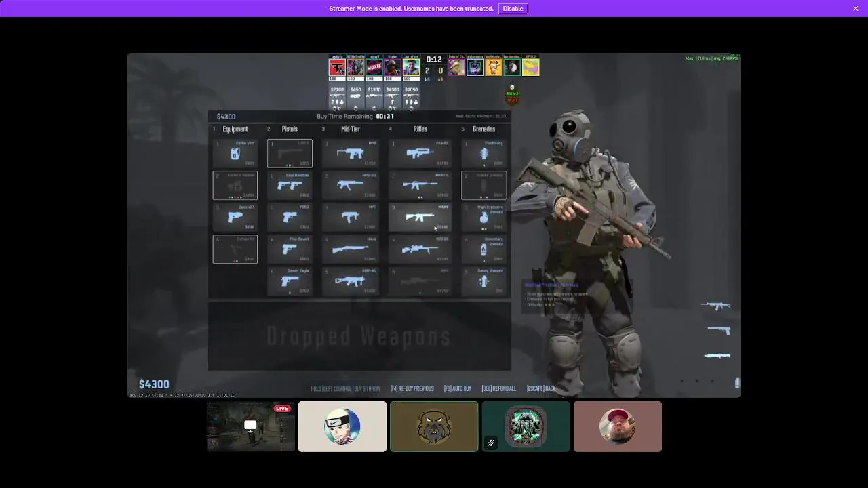Click the pistol icon in weapon inventory

pos(719,331)
